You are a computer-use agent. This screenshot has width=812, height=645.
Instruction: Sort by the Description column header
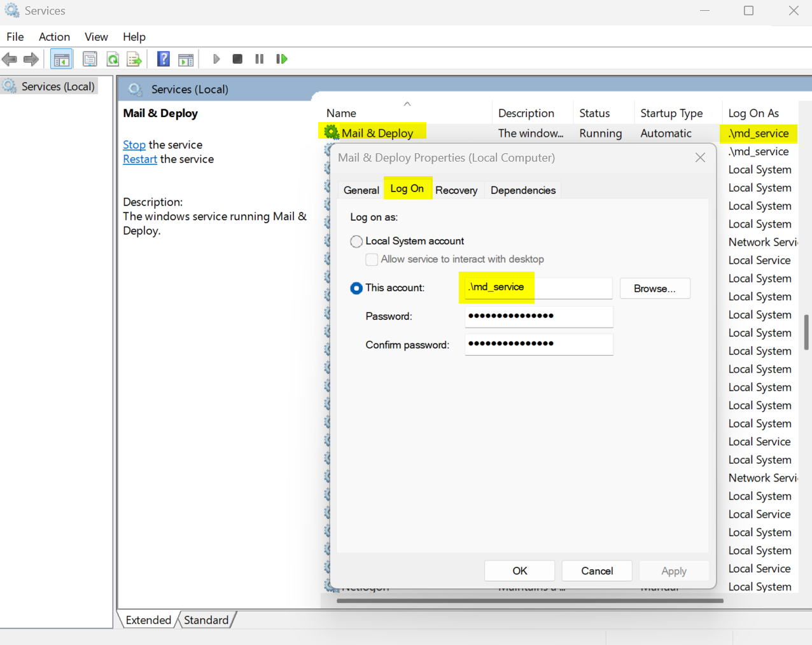[x=533, y=113]
